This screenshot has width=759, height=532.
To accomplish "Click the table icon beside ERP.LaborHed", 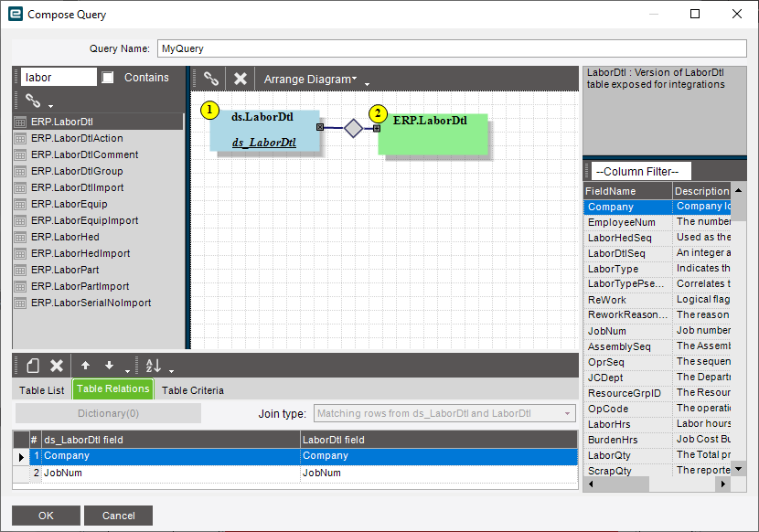I will click(20, 237).
